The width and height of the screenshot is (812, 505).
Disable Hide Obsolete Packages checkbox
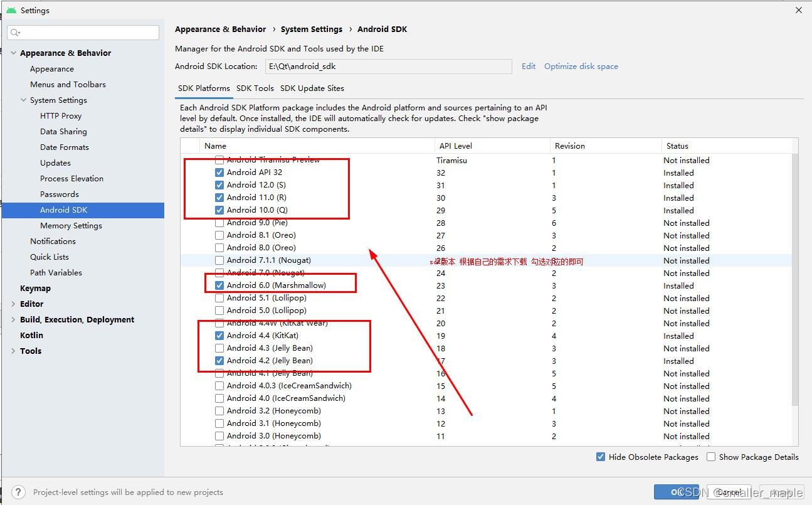pyautogui.click(x=601, y=457)
